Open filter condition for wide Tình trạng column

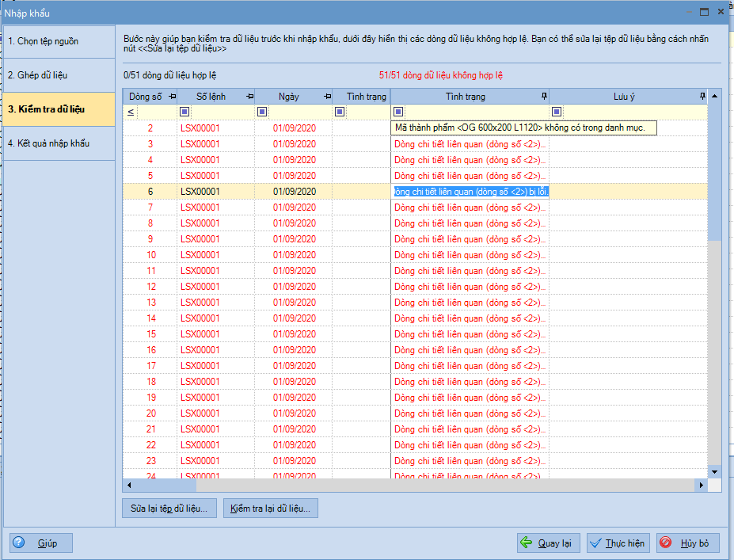click(398, 112)
